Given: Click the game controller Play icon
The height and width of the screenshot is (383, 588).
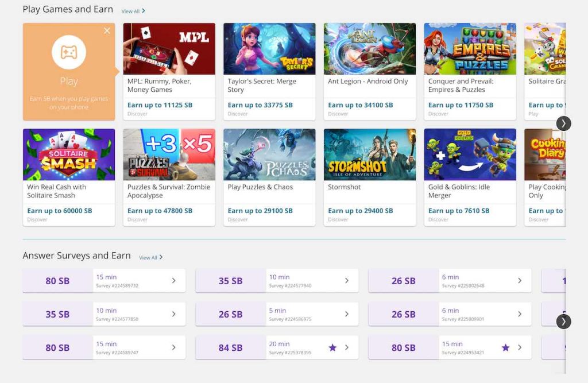Looking at the screenshot, I should pos(69,52).
